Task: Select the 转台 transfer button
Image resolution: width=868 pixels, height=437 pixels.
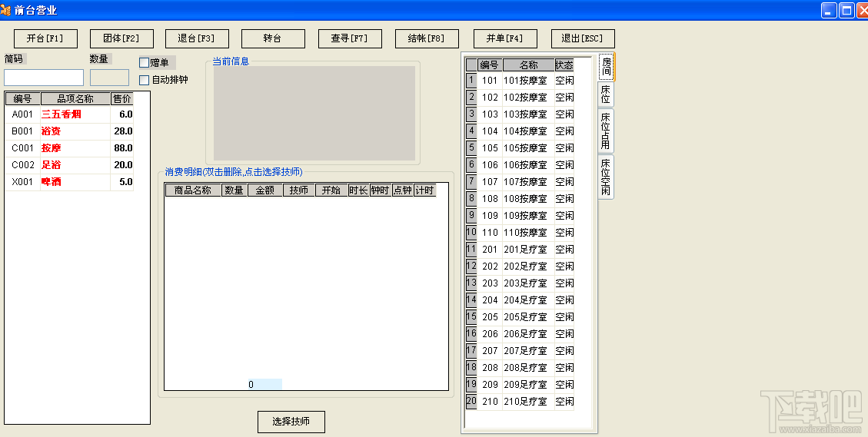Action: coord(273,38)
